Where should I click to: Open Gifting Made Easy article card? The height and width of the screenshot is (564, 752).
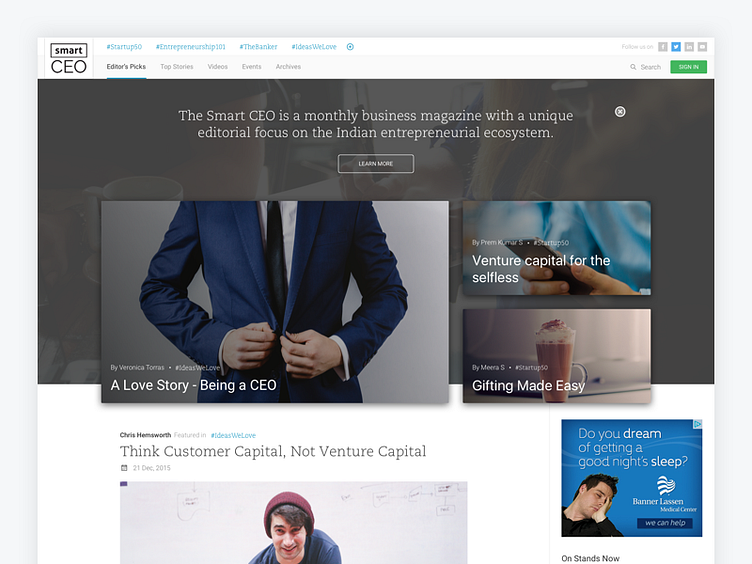point(556,356)
